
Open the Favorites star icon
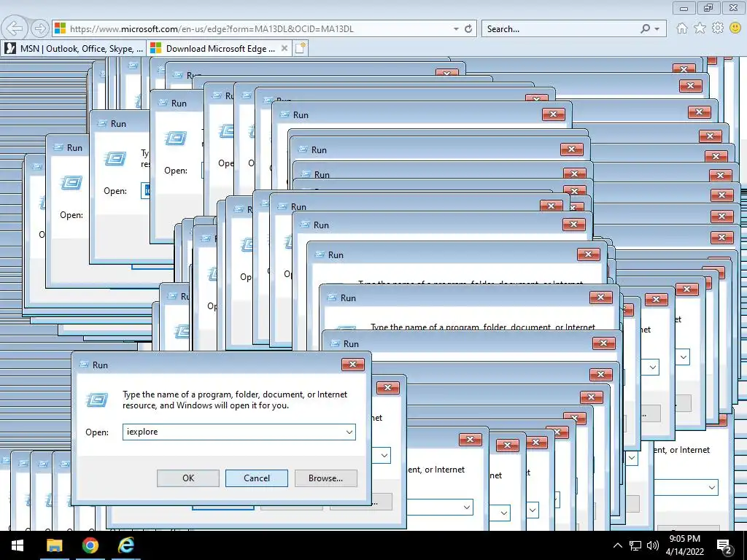[700, 28]
